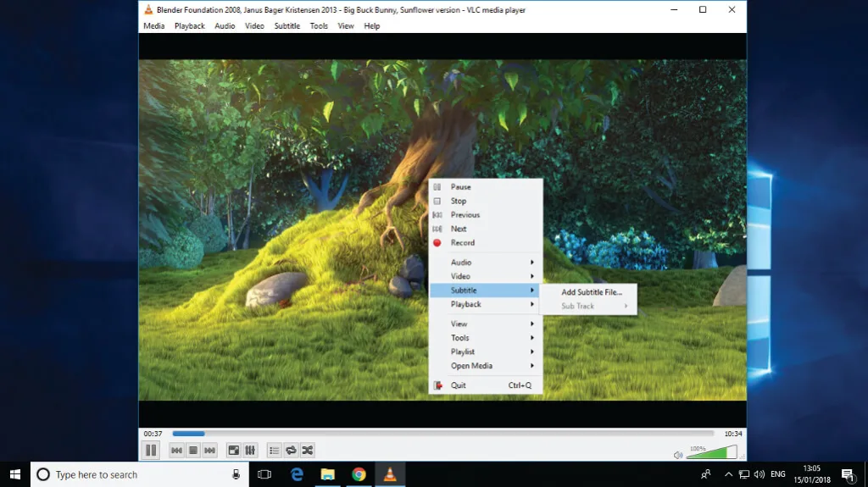Stop playback using toolbar stop button

point(193,451)
